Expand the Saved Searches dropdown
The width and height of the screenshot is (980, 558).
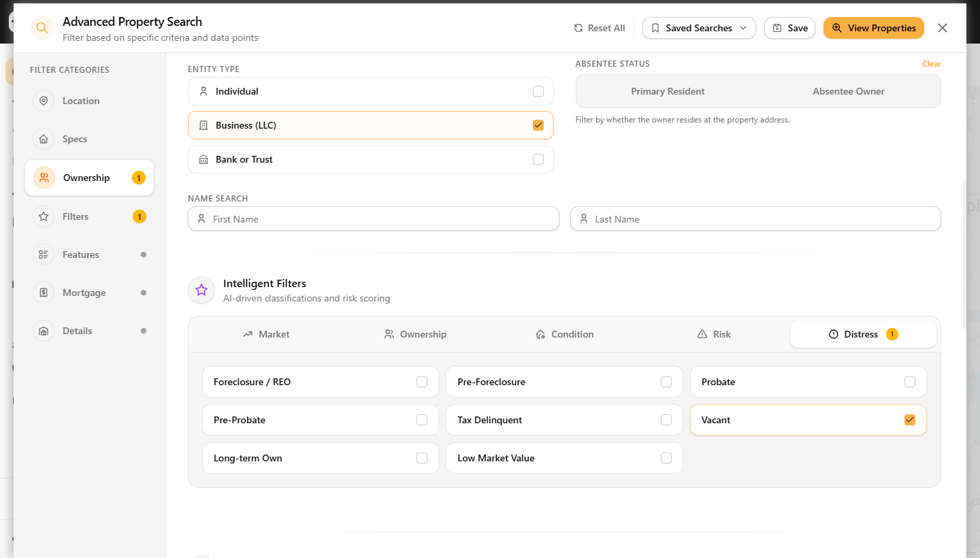[699, 28]
